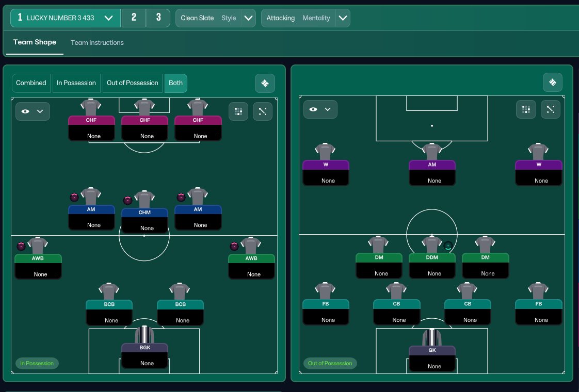Screen dimensions: 579x392
Task: Click the left W winger shirt icon
Action: pyautogui.click(x=325, y=152)
